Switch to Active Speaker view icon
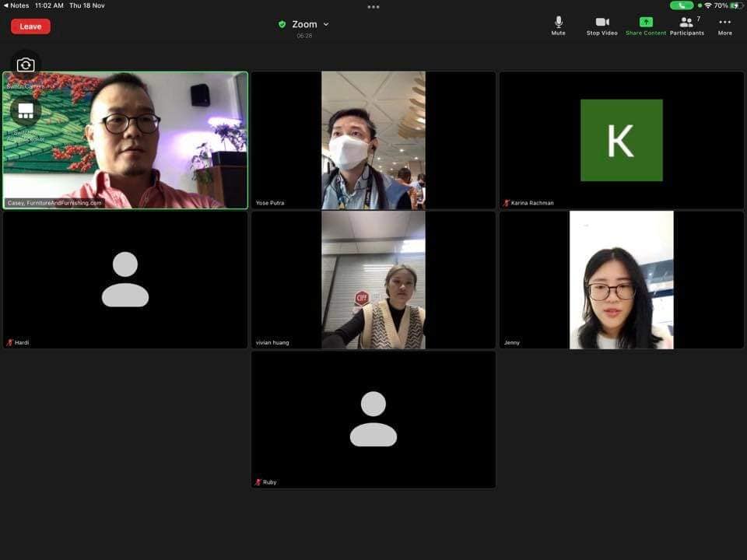The width and height of the screenshot is (747, 560). point(26,111)
